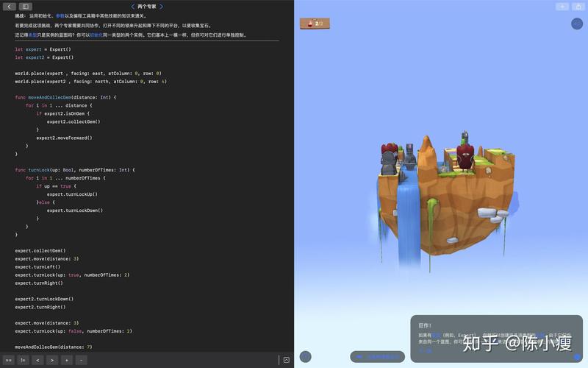
Task: Go to previous page left of 两个专家
Action: pyautogui.click(x=133, y=7)
